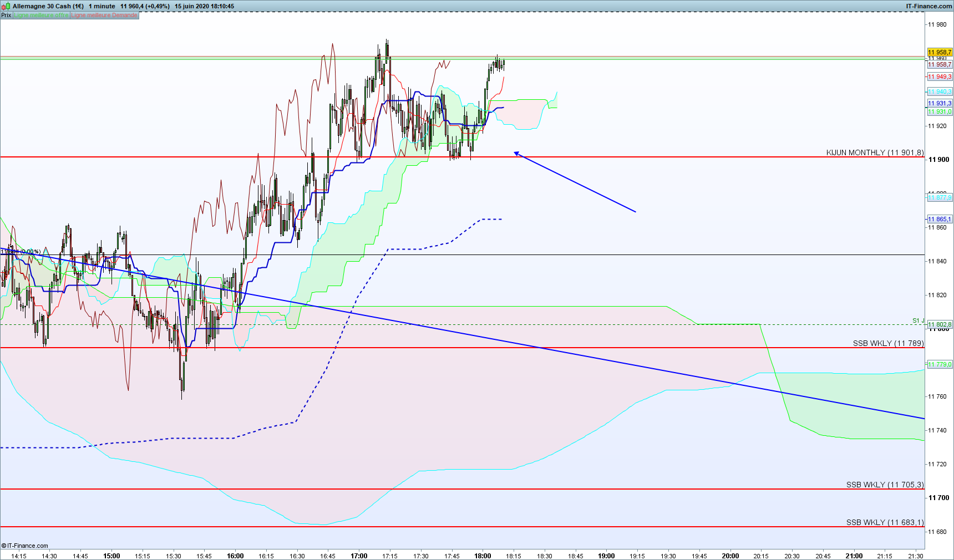Select the KIJUN MONTHLY (11 901,8) line label
Image resolution: width=954 pixels, height=560 pixels.
(875, 152)
